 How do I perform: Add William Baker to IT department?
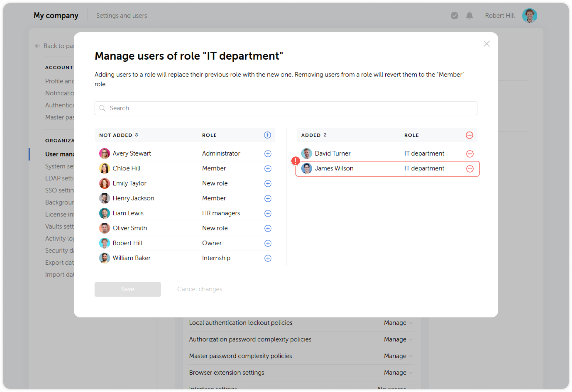tap(268, 258)
